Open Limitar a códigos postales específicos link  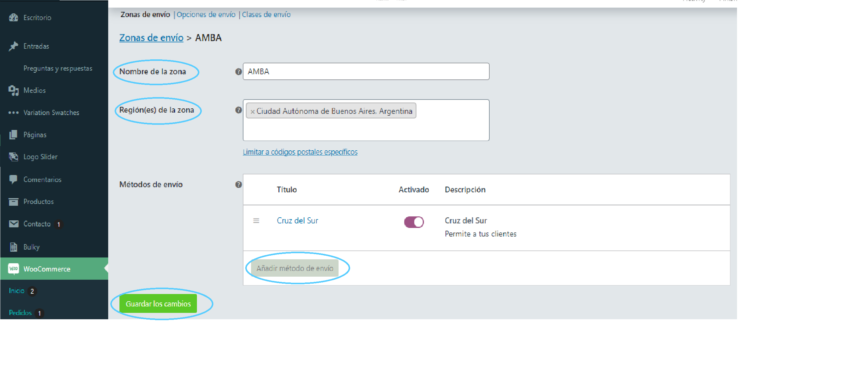pyautogui.click(x=300, y=152)
